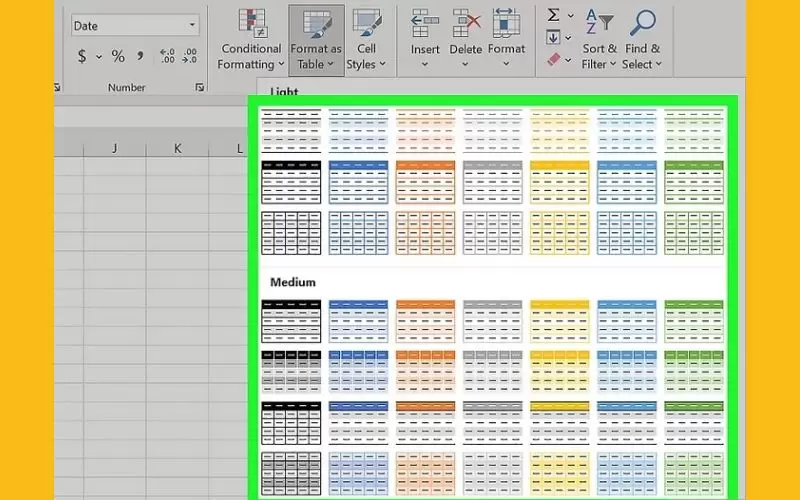This screenshot has width=800, height=500.
Task: Open the Number format dialog launcher
Action: pyautogui.click(x=199, y=88)
